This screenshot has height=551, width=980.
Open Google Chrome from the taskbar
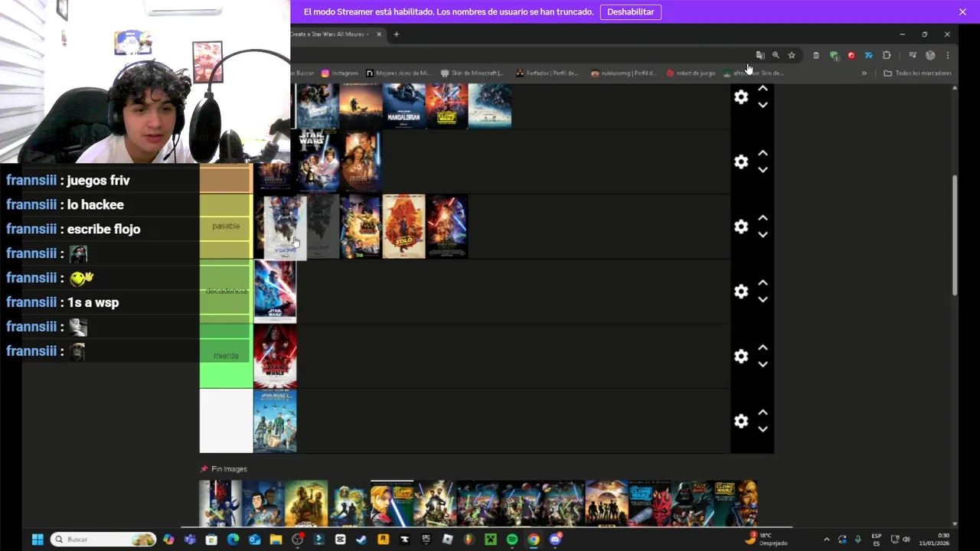[x=533, y=540]
